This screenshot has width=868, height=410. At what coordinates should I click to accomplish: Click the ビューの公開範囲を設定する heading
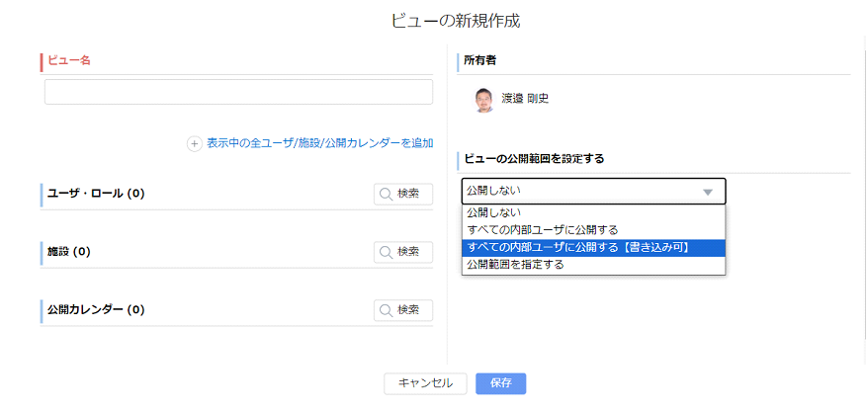coord(534,158)
